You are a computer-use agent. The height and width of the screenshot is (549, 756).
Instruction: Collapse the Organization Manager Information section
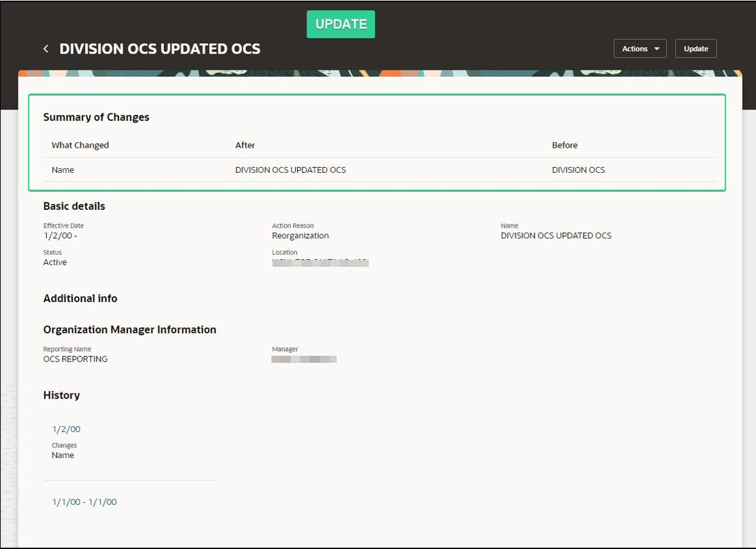pos(130,330)
